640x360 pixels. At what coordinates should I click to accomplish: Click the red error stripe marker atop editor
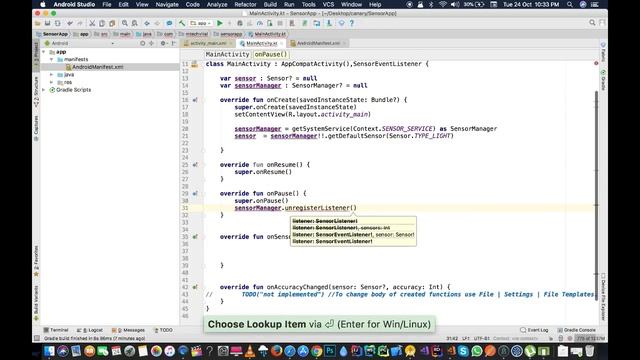pos(596,63)
